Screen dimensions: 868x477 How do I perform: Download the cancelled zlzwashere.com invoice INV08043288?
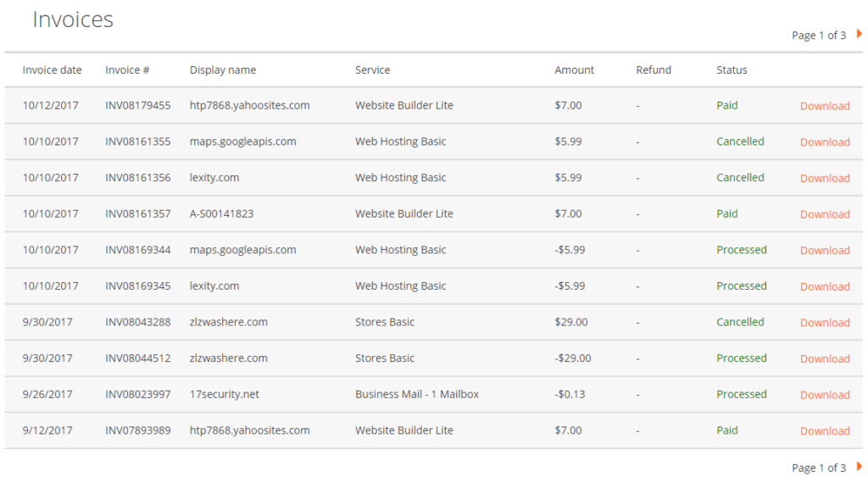[x=824, y=323]
